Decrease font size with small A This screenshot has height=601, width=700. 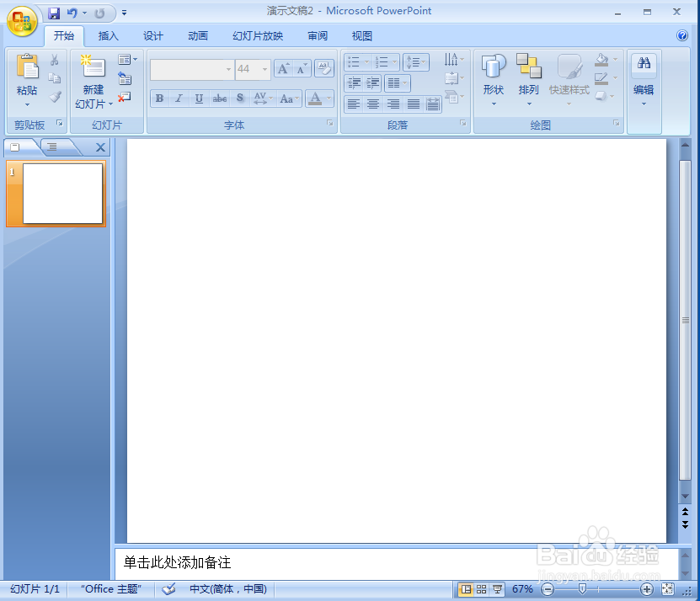pyautogui.click(x=302, y=69)
